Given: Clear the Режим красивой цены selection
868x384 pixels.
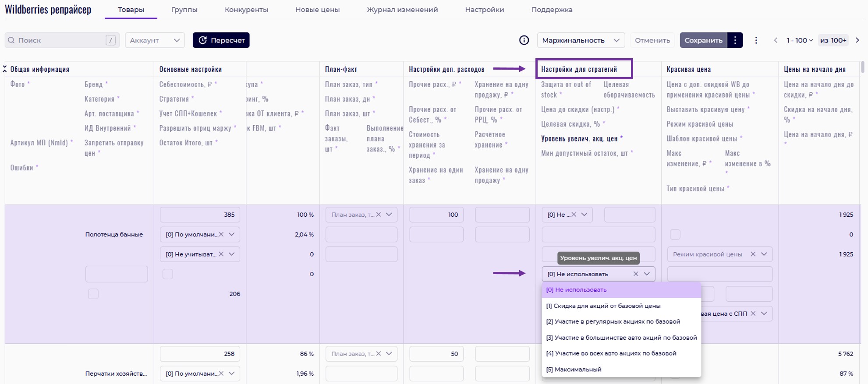Looking at the screenshot, I should [x=753, y=254].
